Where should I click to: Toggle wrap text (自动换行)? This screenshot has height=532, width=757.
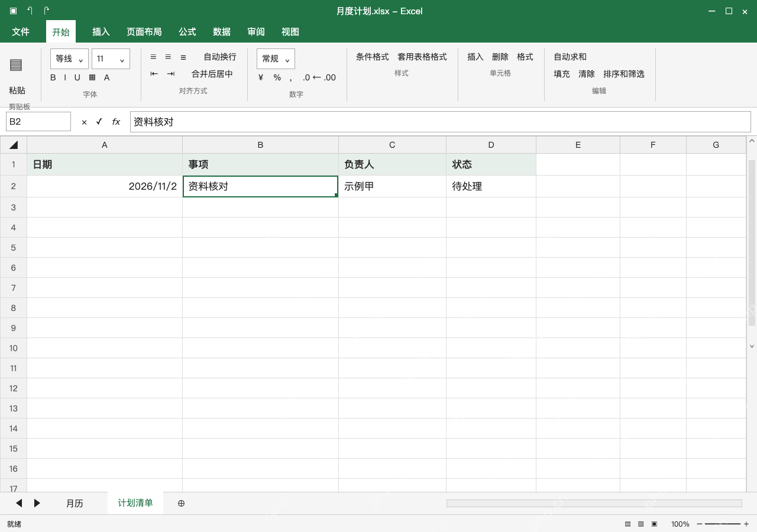coord(220,57)
